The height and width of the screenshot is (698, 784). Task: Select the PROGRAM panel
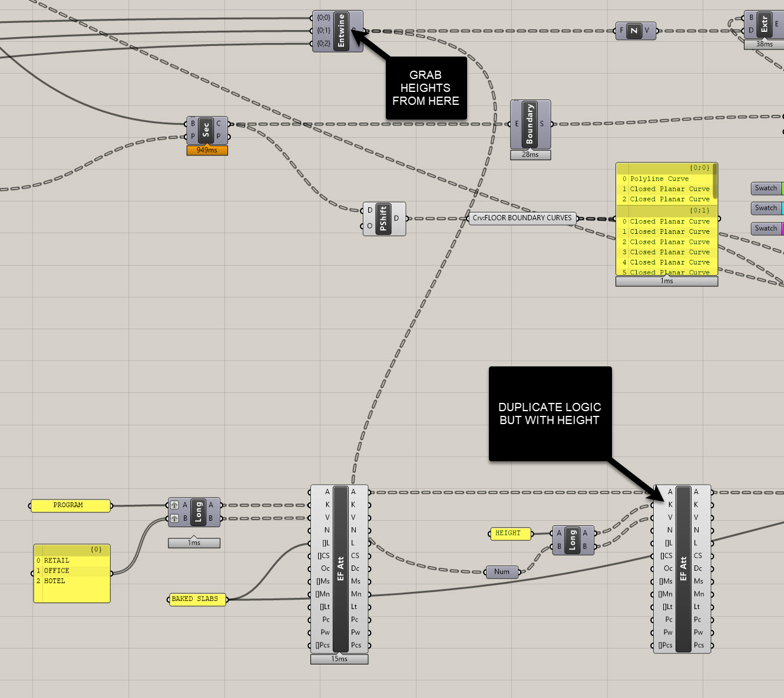pyautogui.click(x=70, y=505)
